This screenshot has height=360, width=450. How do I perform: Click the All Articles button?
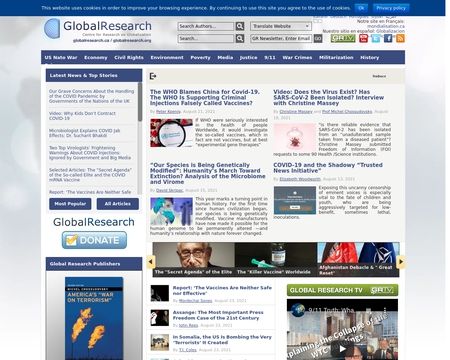[x=118, y=204]
